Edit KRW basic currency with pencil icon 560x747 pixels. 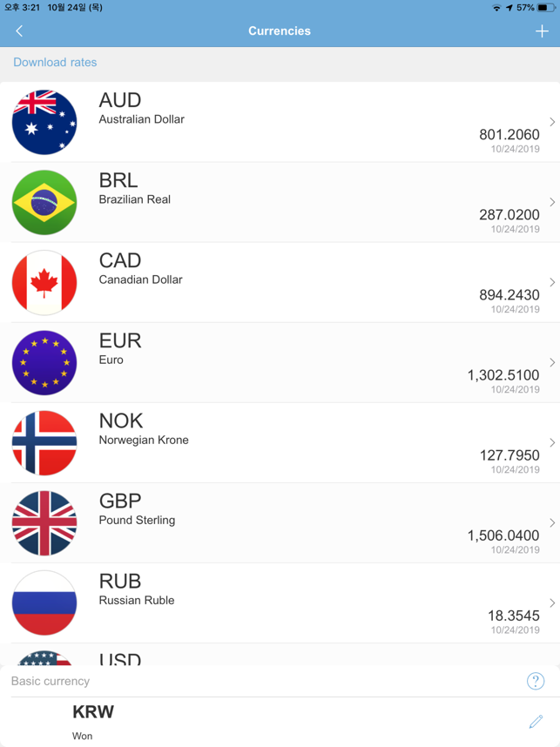coord(536,721)
